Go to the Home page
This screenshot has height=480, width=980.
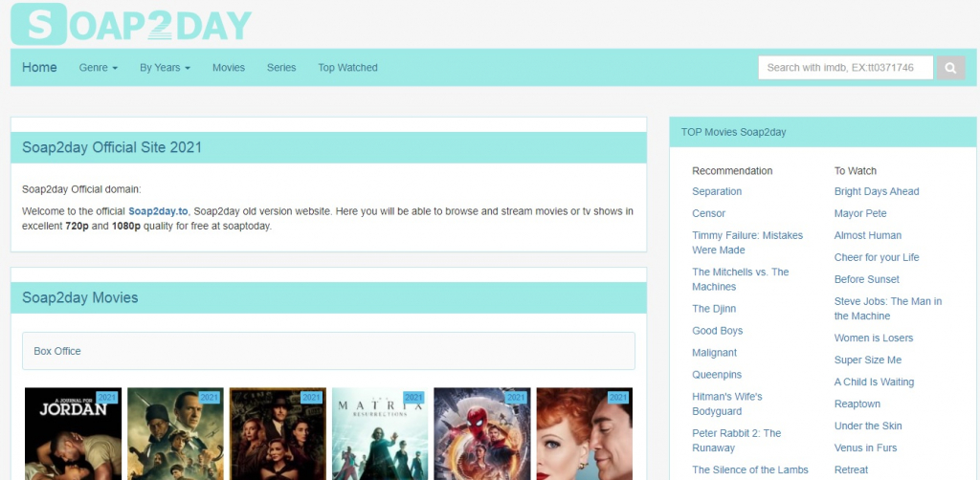(39, 68)
